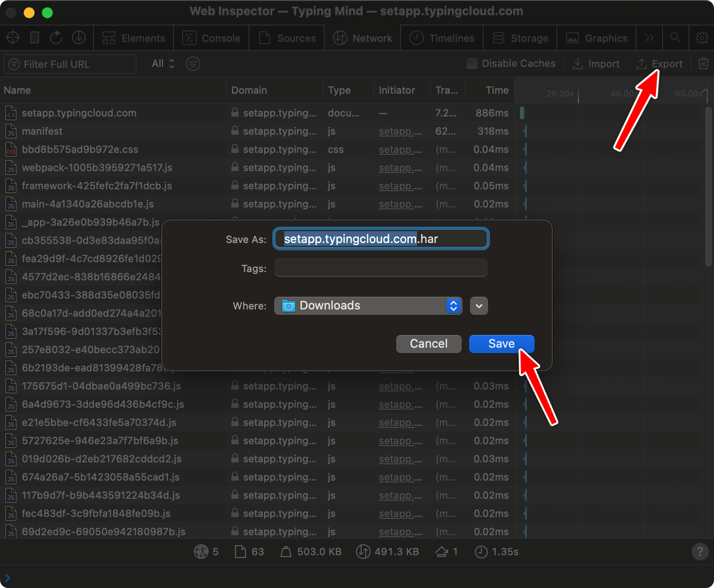
Task: Click the reload page icon
Action: [56, 38]
